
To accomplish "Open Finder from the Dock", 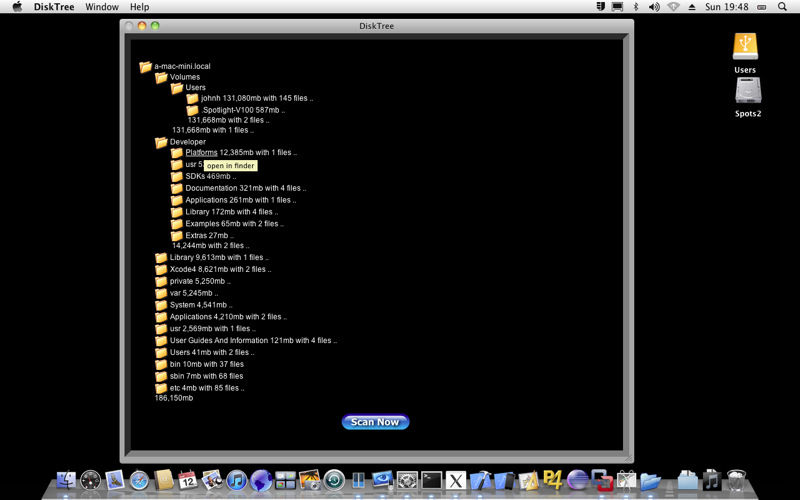I will (66, 480).
